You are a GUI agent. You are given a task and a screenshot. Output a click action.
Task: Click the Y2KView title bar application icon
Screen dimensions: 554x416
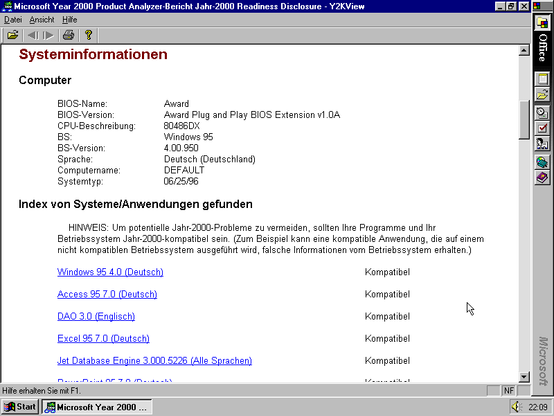click(x=7, y=6)
